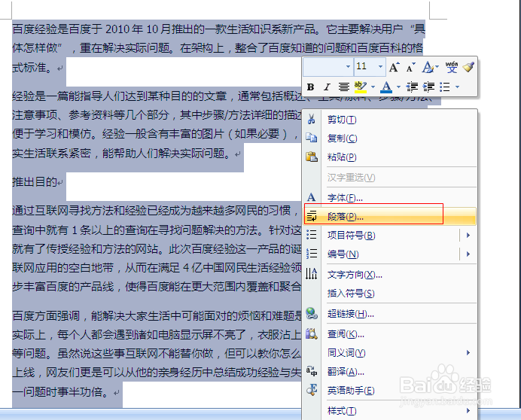
Task: Click the text 百度经验是百度于 2010 年
Action: point(78,29)
